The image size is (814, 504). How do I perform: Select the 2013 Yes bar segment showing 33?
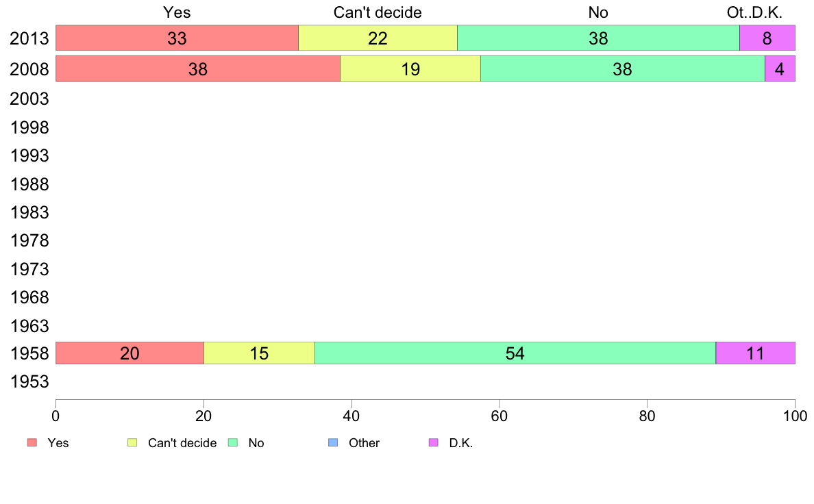tap(177, 38)
